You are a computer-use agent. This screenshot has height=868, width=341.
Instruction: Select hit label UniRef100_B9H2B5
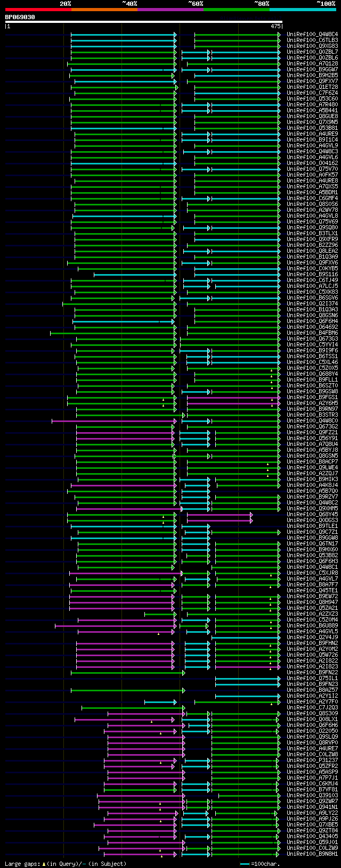tap(312, 75)
